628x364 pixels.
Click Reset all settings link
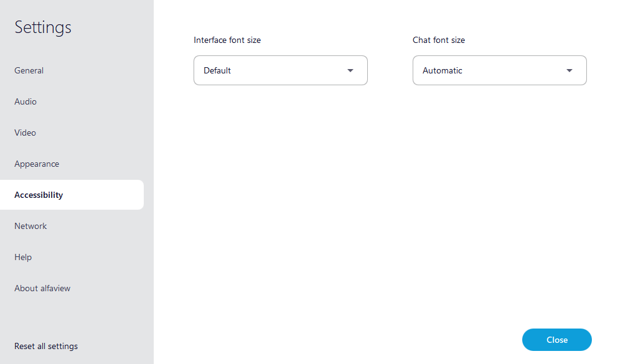46,346
